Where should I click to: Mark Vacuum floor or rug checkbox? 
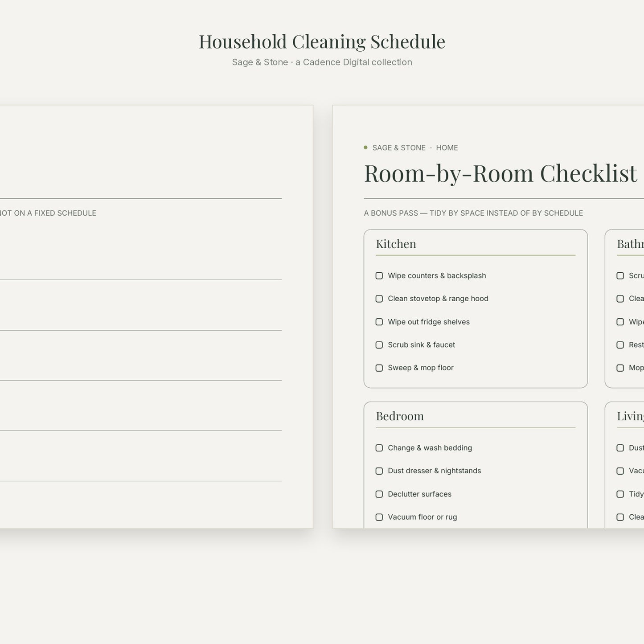click(379, 517)
